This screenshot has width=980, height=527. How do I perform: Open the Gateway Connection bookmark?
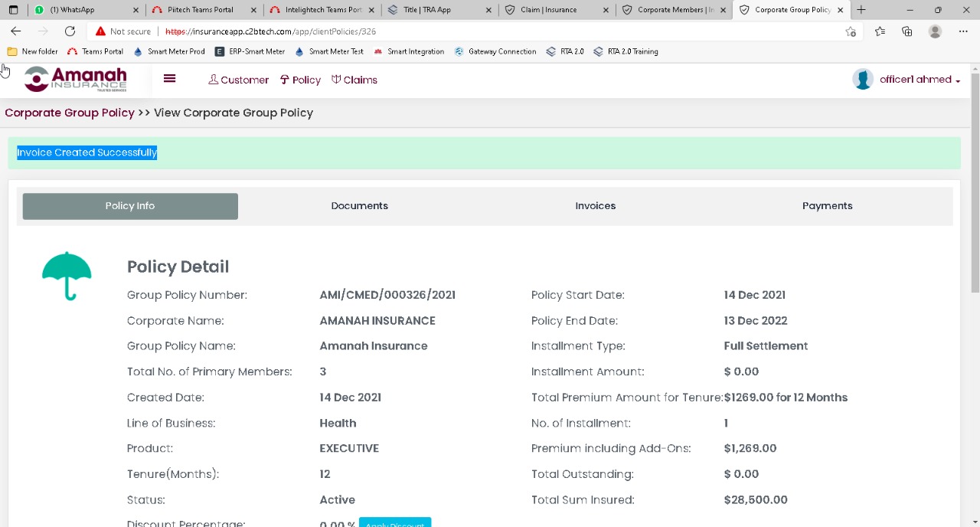pos(495,51)
